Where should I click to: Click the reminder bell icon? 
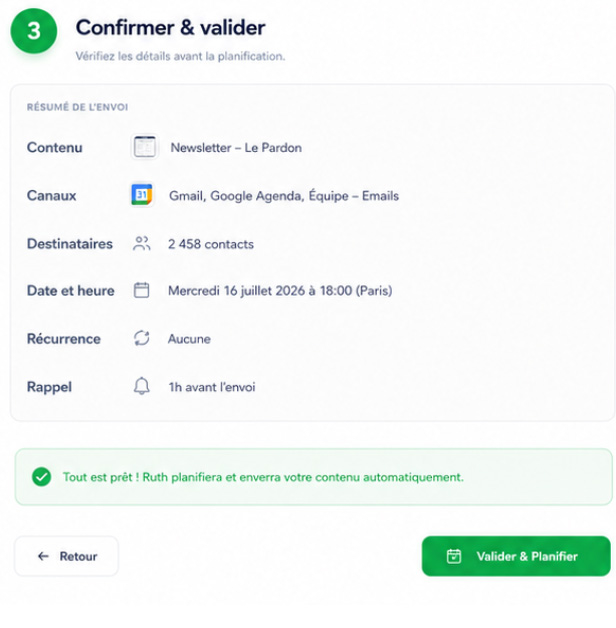pos(141,386)
